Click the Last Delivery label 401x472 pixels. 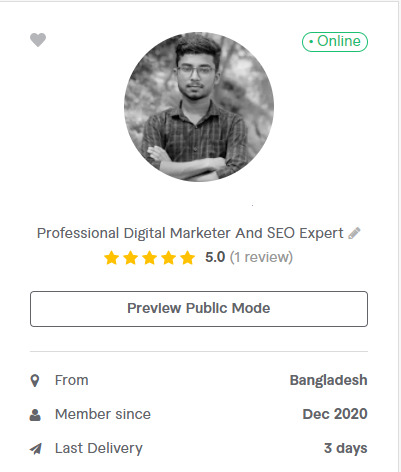pyautogui.click(x=99, y=448)
